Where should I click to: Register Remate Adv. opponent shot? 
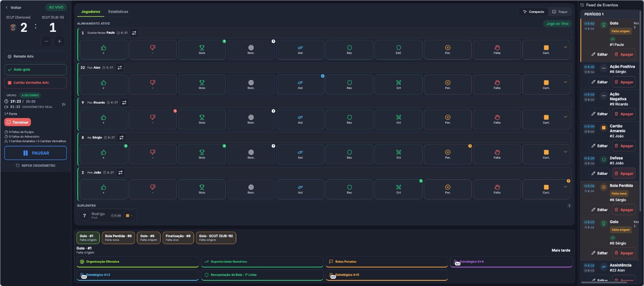pyautogui.click(x=35, y=56)
